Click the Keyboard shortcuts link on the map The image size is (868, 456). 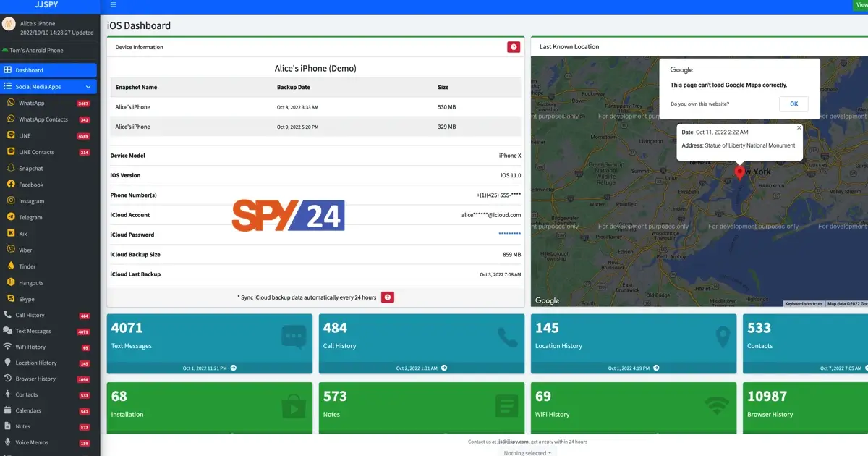tap(804, 304)
